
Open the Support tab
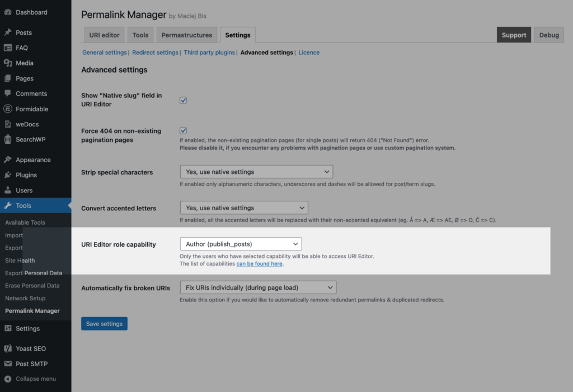[x=514, y=35]
